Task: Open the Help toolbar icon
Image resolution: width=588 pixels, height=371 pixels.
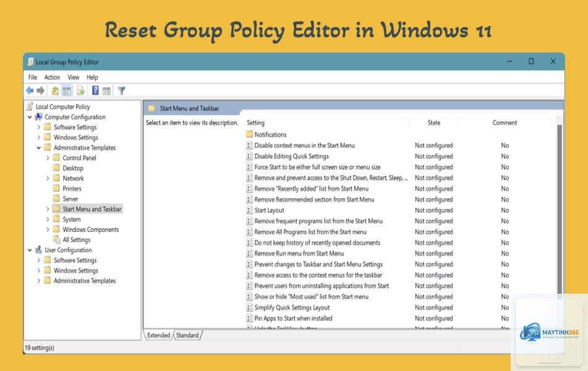Action: coord(95,91)
